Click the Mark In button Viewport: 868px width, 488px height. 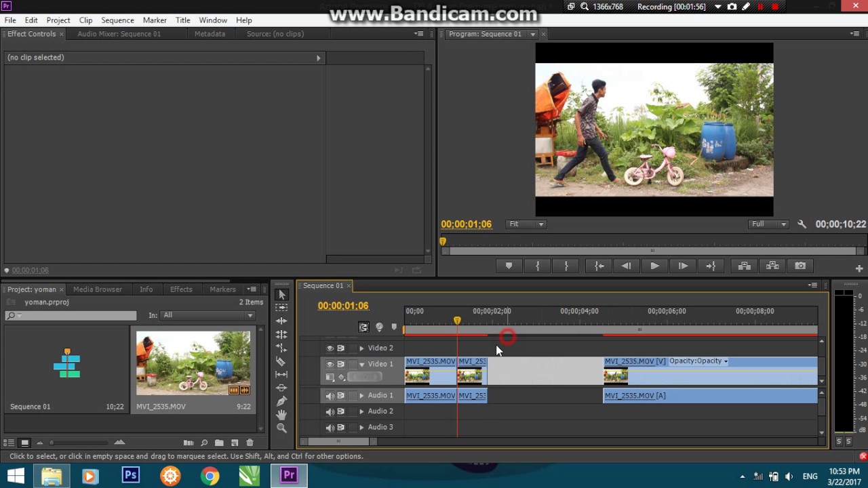[538, 266]
